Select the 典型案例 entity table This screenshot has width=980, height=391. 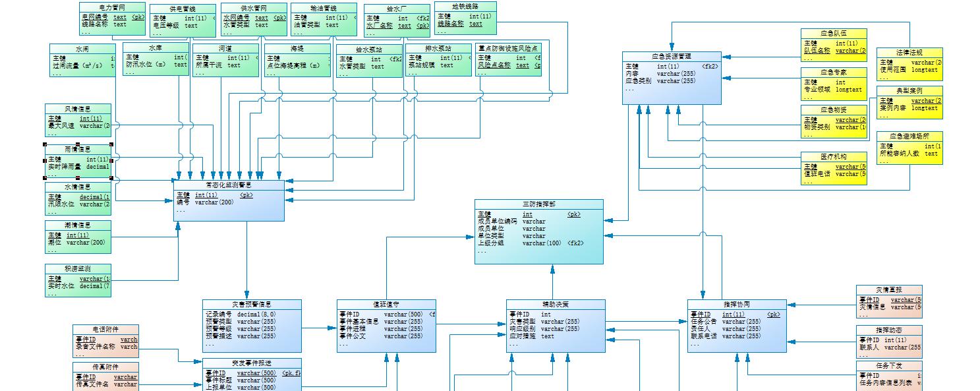(x=909, y=102)
